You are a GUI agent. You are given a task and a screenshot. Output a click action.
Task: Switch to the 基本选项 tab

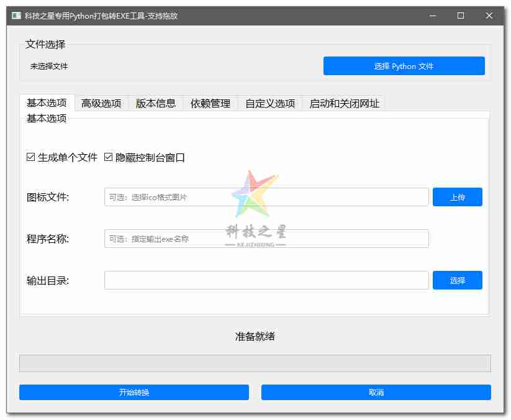pos(47,103)
